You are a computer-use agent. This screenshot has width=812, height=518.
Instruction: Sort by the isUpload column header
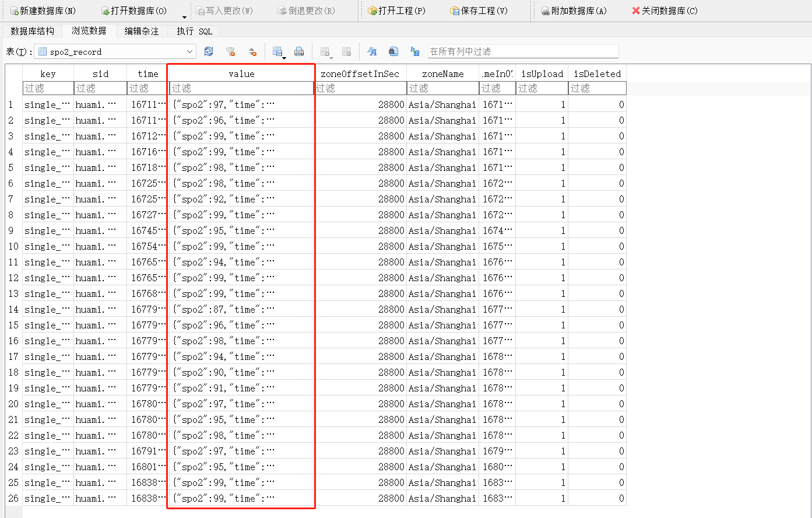[542, 73]
